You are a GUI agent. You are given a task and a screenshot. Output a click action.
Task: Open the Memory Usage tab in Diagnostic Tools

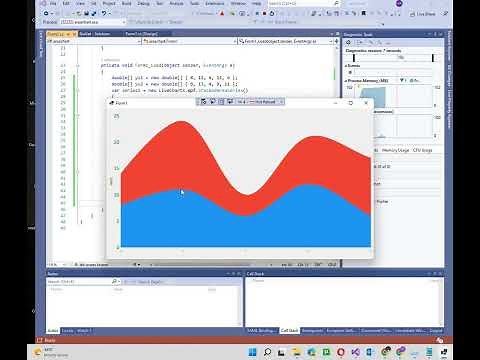[x=395, y=150]
